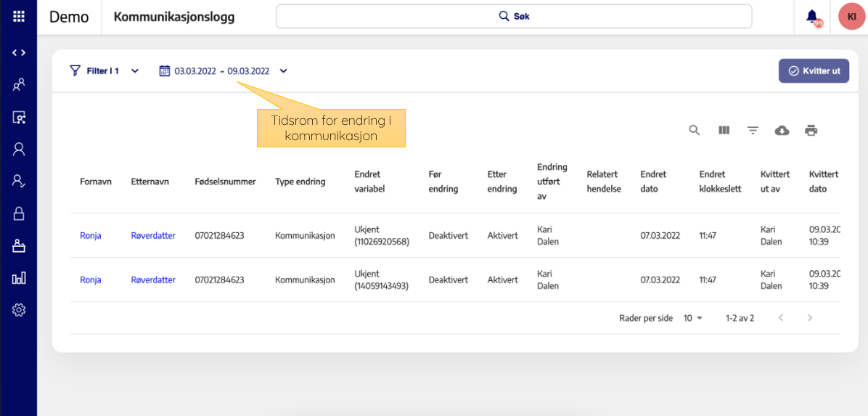Screen dimensions: 868x416
Task: Click the print icon
Action: click(x=811, y=130)
